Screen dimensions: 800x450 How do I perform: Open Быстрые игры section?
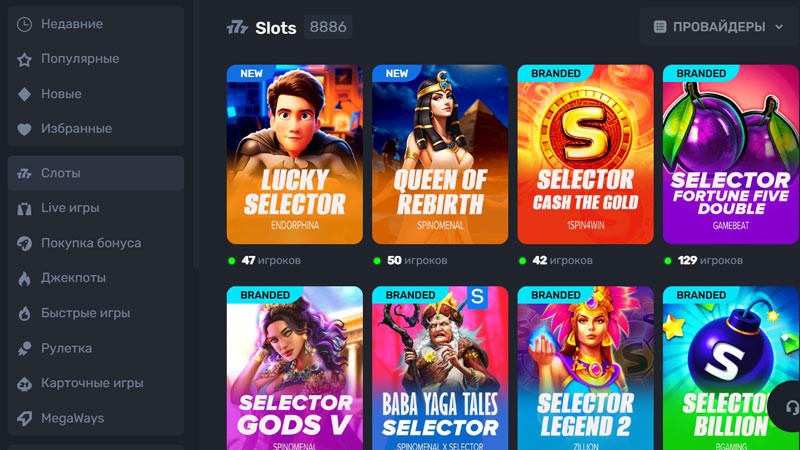[x=85, y=313]
